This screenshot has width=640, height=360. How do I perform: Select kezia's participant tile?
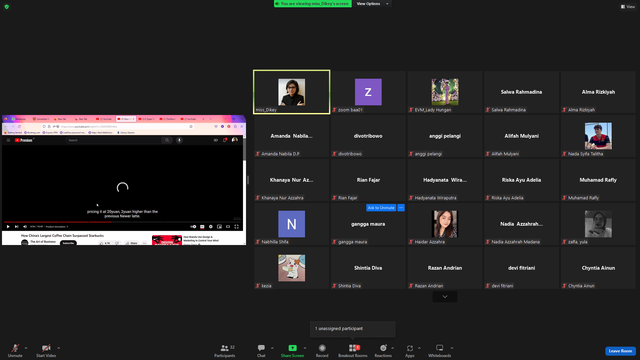pyautogui.click(x=291, y=268)
